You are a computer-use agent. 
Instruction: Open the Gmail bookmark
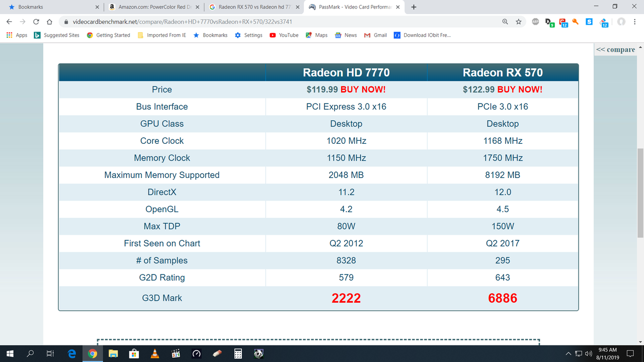pos(375,35)
